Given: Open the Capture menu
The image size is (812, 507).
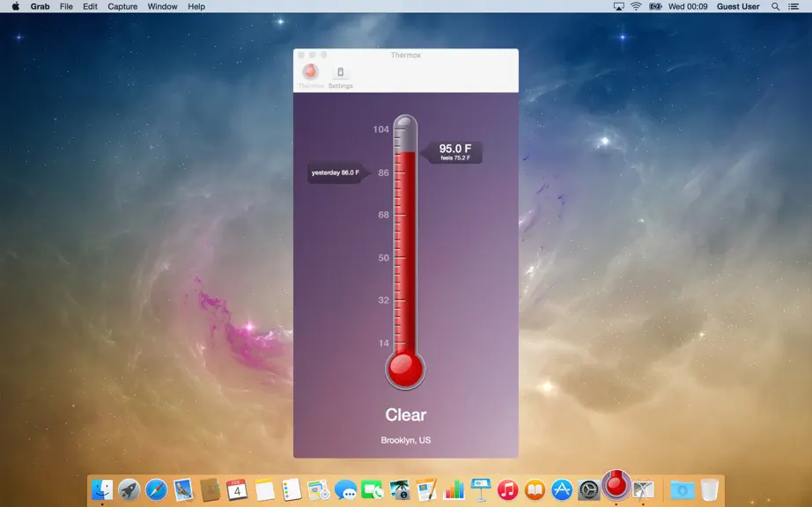Looking at the screenshot, I should [122, 7].
